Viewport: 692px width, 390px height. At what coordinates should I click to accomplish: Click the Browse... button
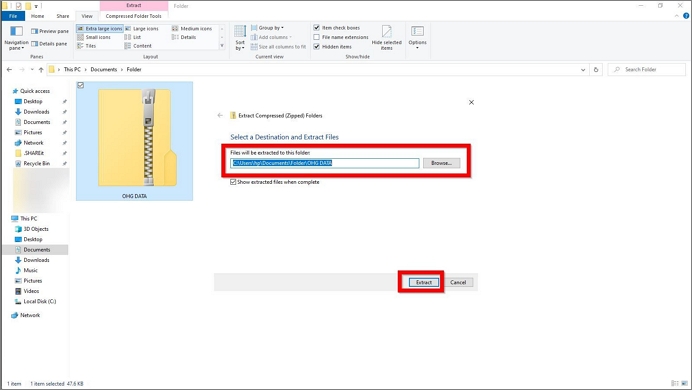click(441, 163)
